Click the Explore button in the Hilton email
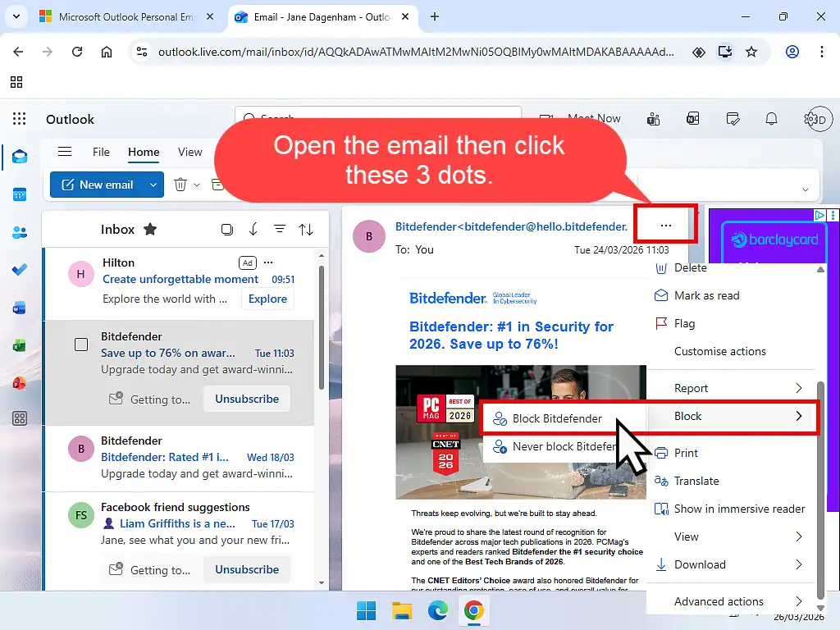The height and width of the screenshot is (630, 840). tap(267, 299)
